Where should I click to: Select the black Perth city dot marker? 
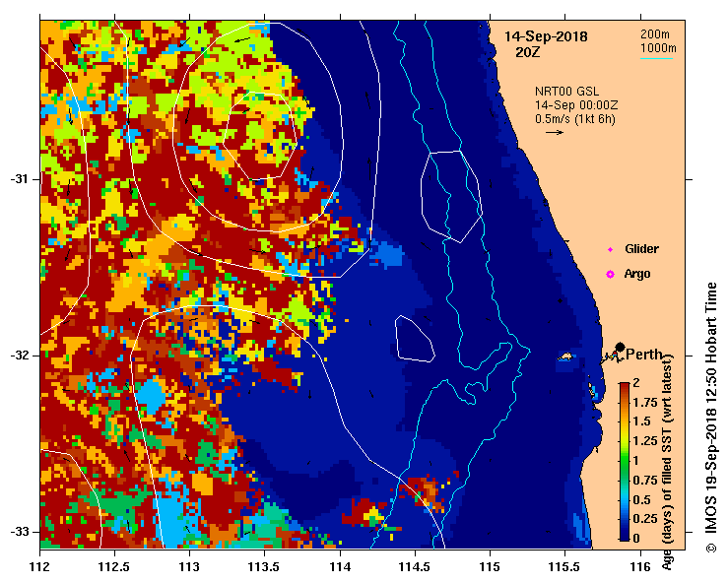(x=620, y=347)
